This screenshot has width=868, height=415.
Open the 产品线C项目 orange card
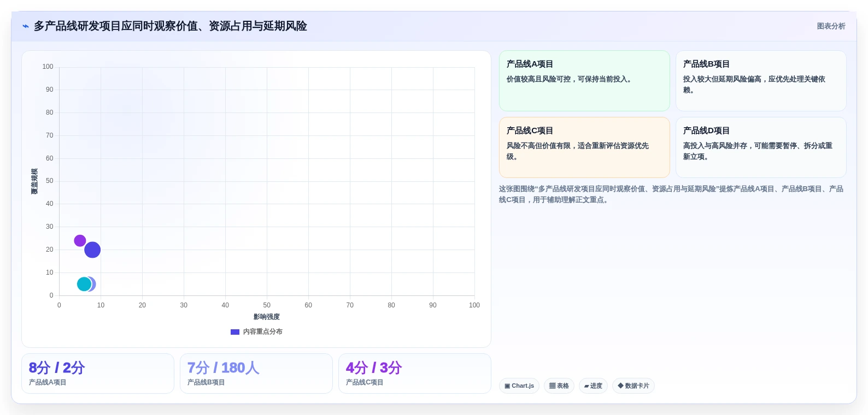click(x=584, y=147)
